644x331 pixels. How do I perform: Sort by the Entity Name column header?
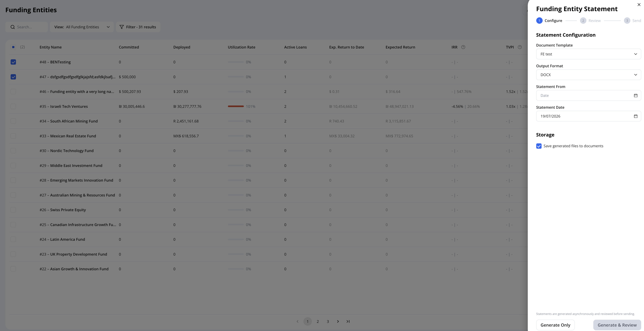(51, 47)
